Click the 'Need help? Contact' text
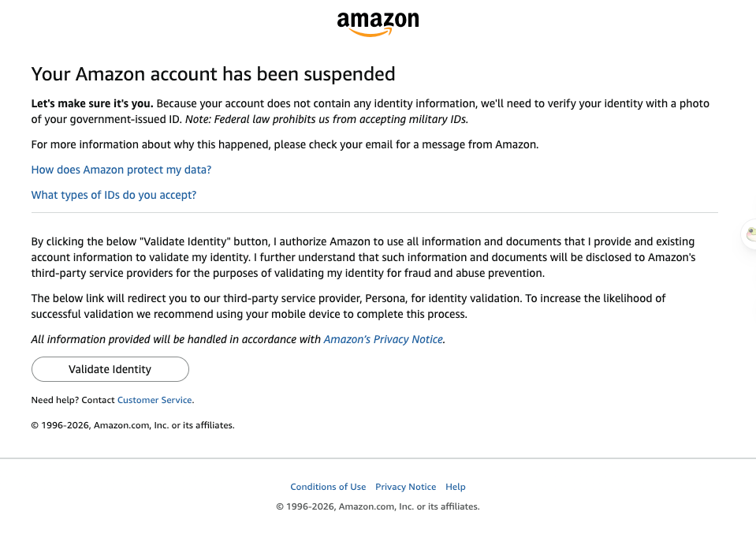The width and height of the screenshot is (756, 538). coord(73,400)
